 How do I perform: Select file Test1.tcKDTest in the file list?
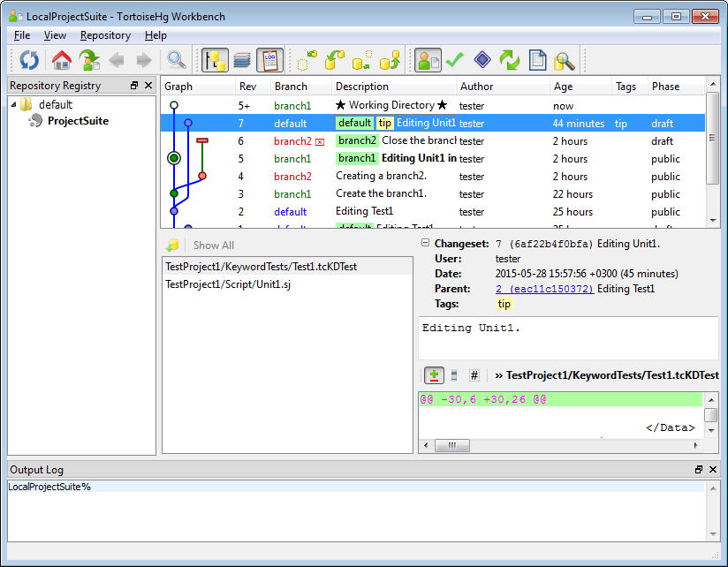click(x=287, y=267)
